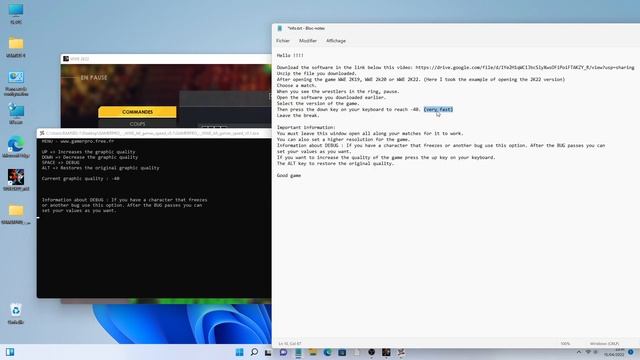640x360 pixels.
Task: Select the lower yellow folder desktop icon
Action: point(16,215)
